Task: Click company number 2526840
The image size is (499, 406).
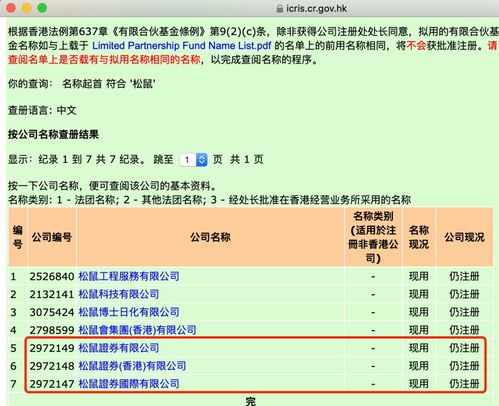Action: pyautogui.click(x=52, y=276)
